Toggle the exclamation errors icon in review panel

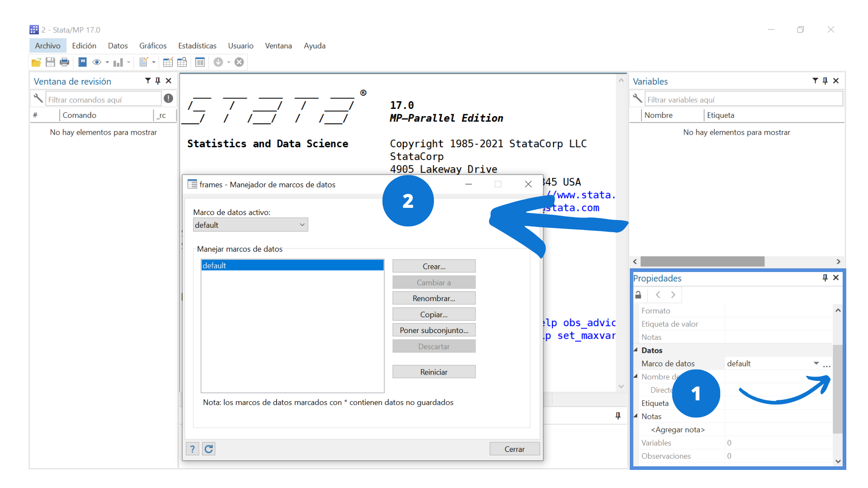click(169, 99)
